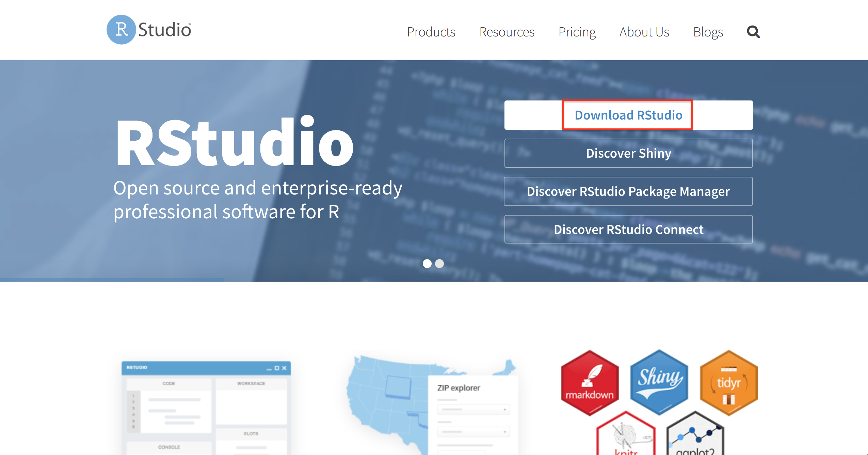The image size is (868, 455).
Task: Open the Resources menu
Action: point(507,32)
